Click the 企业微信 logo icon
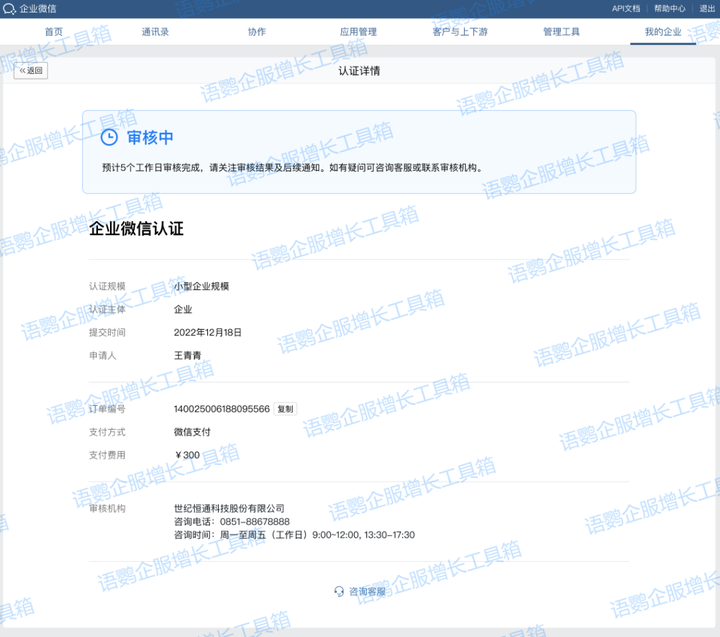This screenshot has width=720, height=637. tap(10, 9)
